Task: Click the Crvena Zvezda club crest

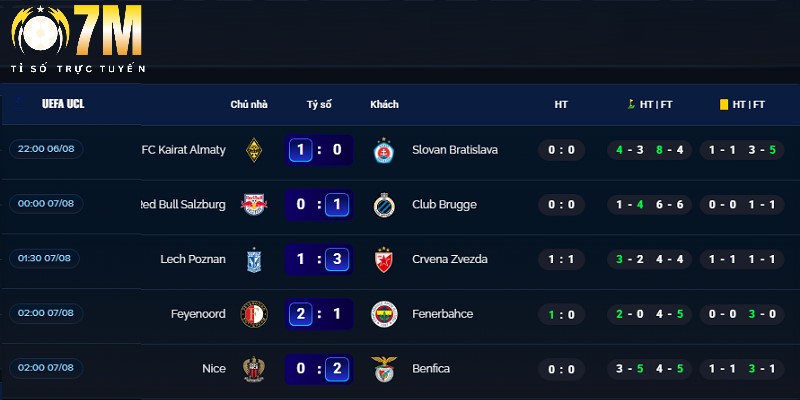Action: pyautogui.click(x=383, y=259)
